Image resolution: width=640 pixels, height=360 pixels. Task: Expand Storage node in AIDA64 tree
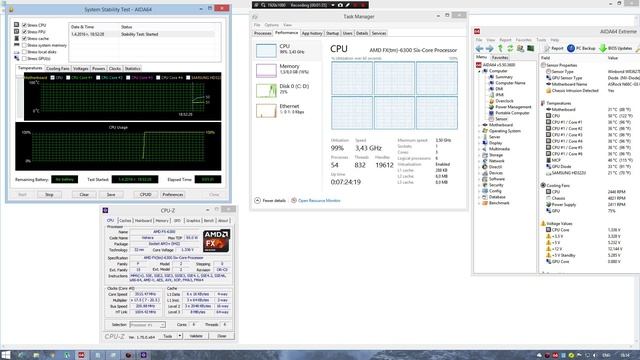[480, 155]
